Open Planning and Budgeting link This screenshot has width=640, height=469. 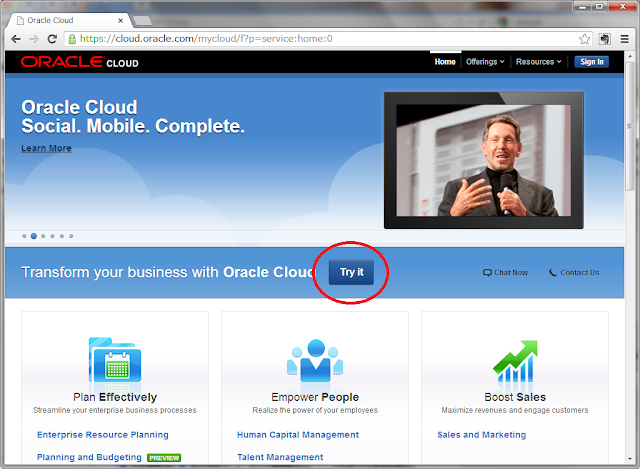(89, 457)
